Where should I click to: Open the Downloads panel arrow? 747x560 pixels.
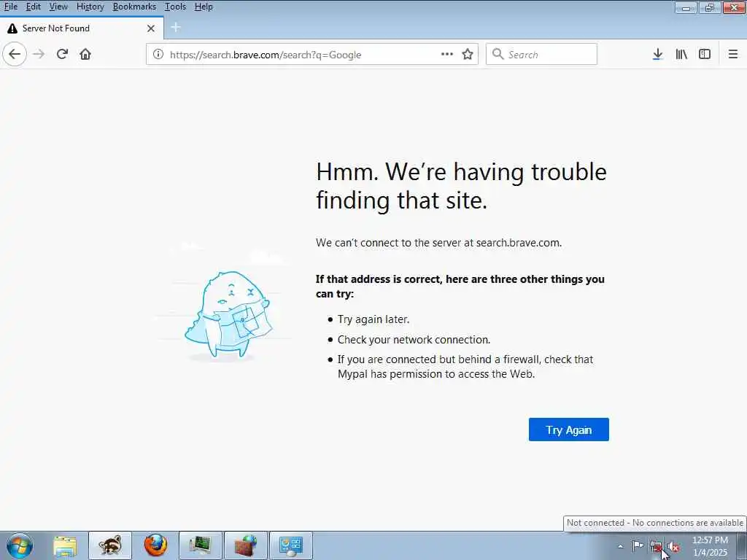657,54
